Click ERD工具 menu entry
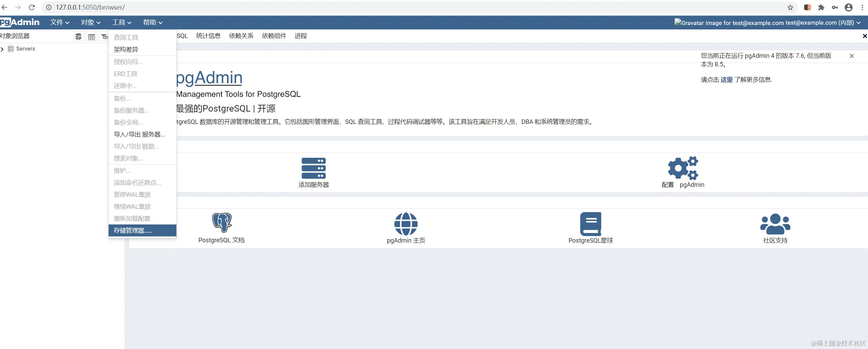The width and height of the screenshot is (868, 349). point(142,74)
